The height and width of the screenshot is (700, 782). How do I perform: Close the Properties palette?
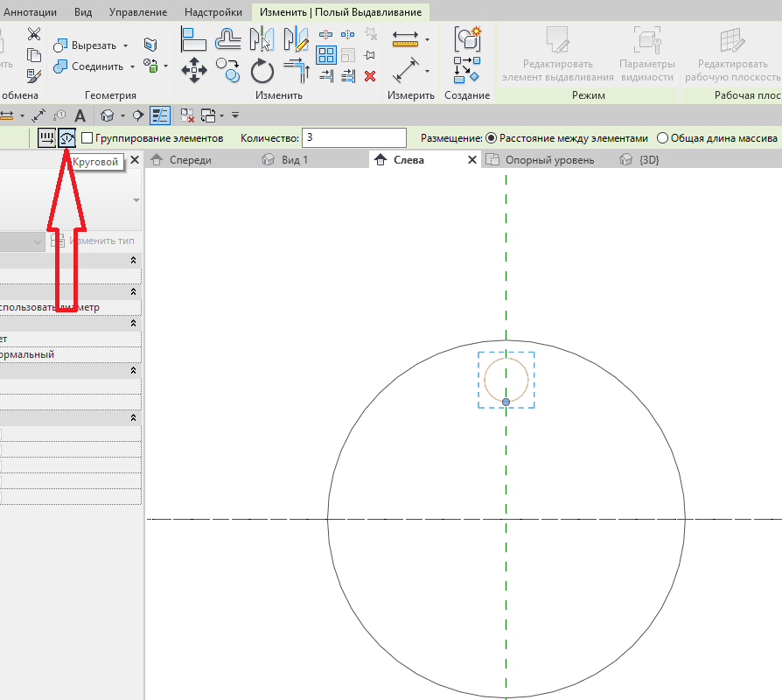[x=135, y=160]
